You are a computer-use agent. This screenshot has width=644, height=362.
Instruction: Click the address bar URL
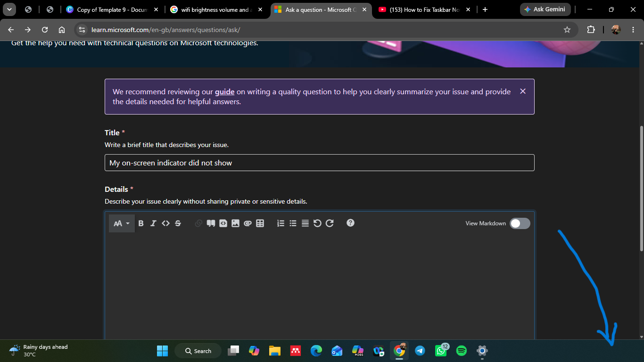click(x=165, y=30)
